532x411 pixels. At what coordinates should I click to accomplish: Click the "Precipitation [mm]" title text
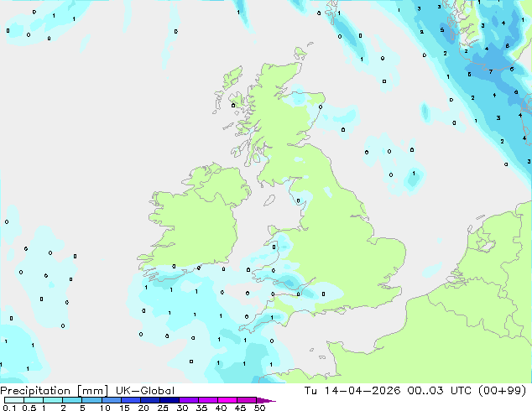55,391
